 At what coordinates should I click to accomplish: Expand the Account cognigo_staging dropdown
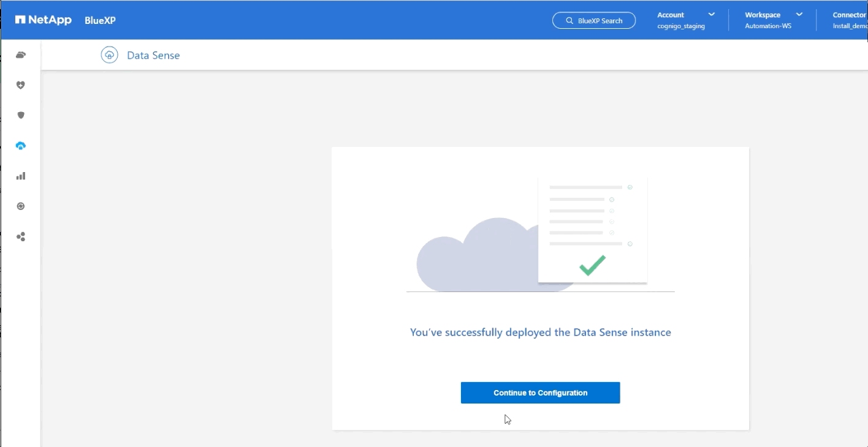pyautogui.click(x=685, y=20)
